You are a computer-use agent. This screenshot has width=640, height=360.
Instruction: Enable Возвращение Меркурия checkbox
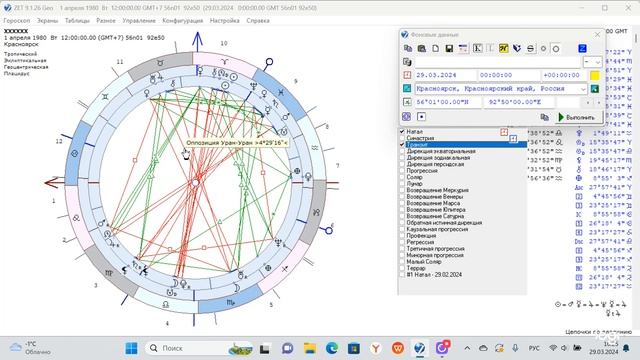402,190
